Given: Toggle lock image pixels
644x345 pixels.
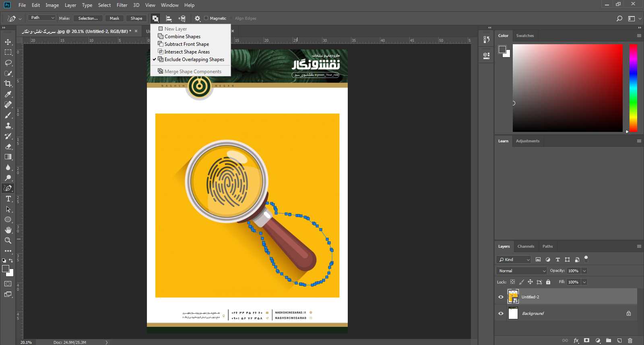Looking at the screenshot, I should (522, 282).
